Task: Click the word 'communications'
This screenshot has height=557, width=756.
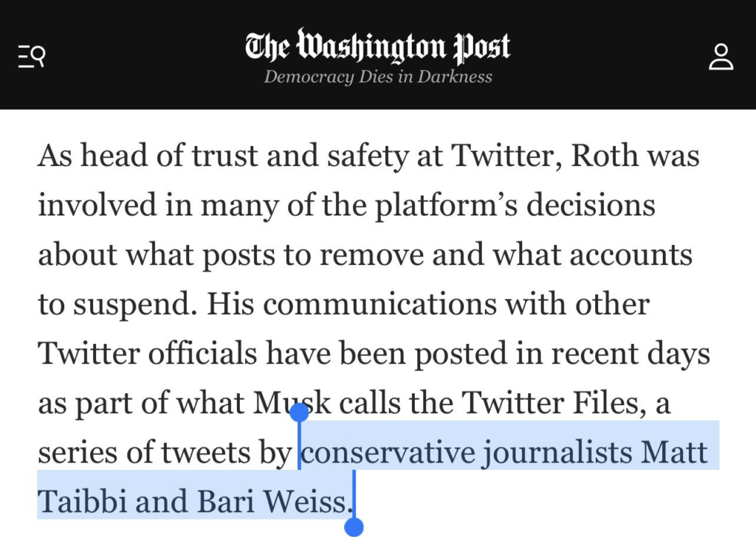Action: click(x=404, y=304)
